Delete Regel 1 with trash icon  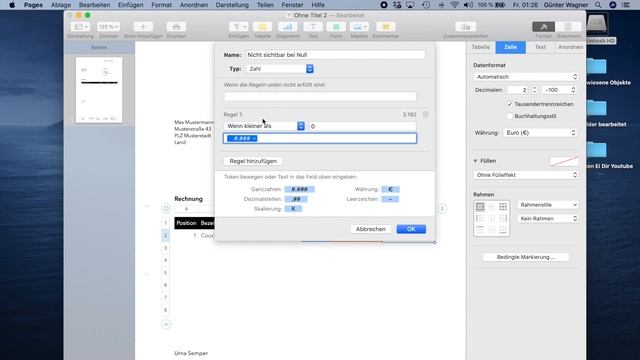pyautogui.click(x=425, y=115)
